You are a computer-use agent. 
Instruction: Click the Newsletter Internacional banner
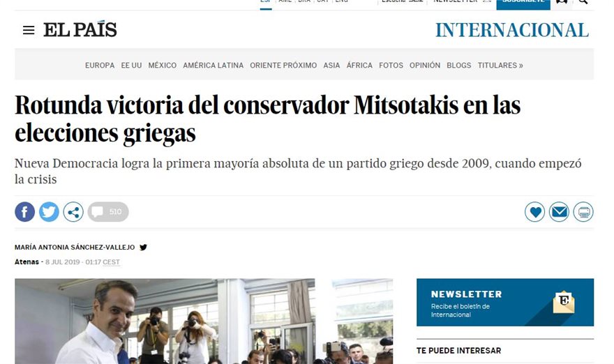505,302
